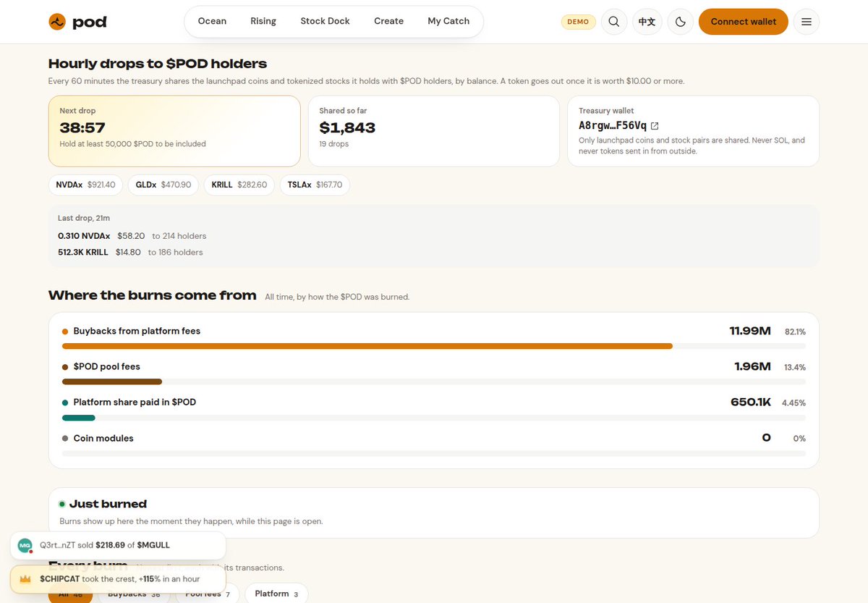Screen dimensions: 868x603
Task: Select the Stock Dock nav tab
Action: pyautogui.click(x=325, y=22)
